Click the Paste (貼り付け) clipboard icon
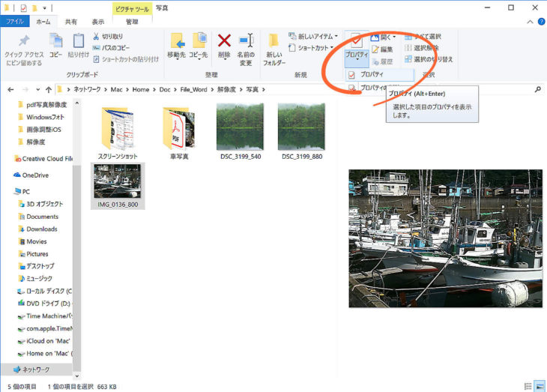This screenshot has width=547, height=392. tap(78, 41)
